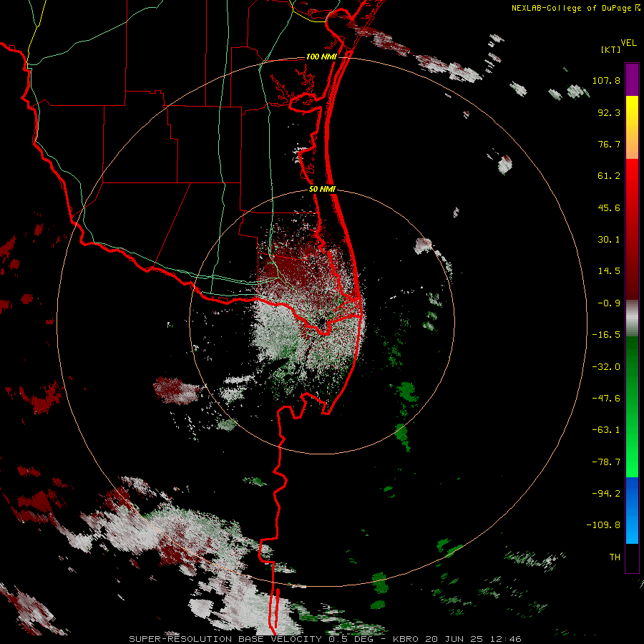
Task: Pick the blue segment of the color bar
Action: tap(632, 510)
